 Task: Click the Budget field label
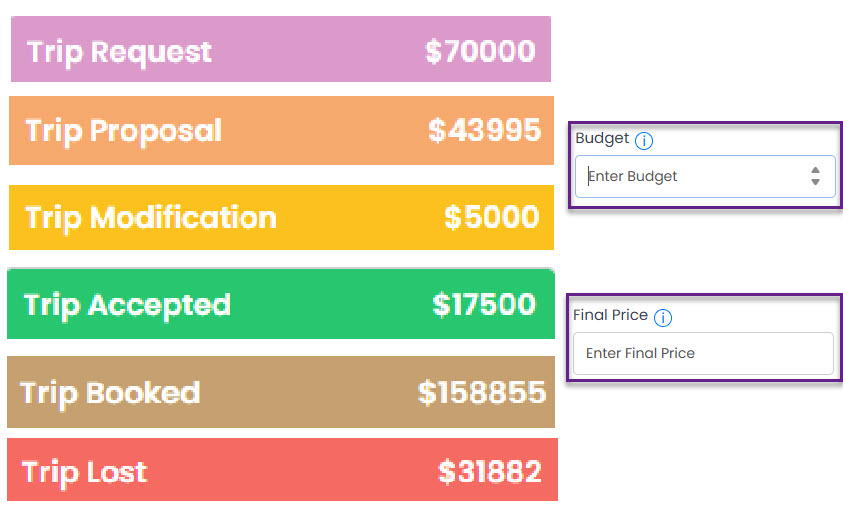(x=602, y=138)
